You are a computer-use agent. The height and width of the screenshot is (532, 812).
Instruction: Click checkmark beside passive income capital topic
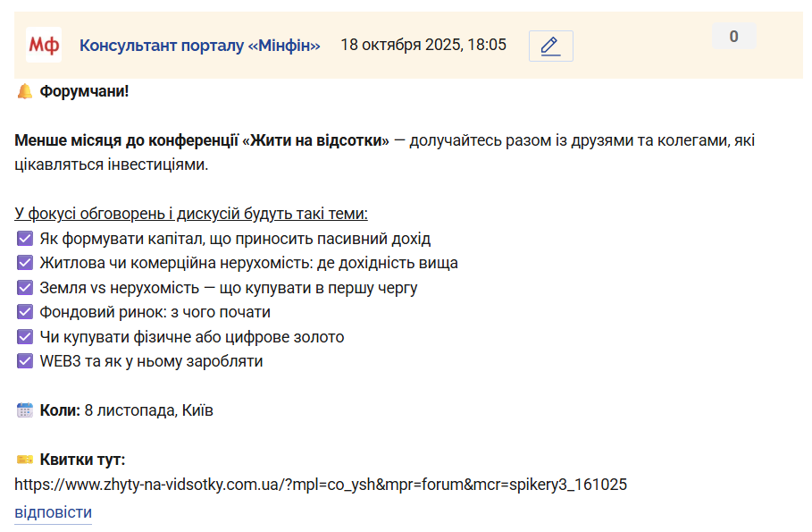click(x=24, y=239)
